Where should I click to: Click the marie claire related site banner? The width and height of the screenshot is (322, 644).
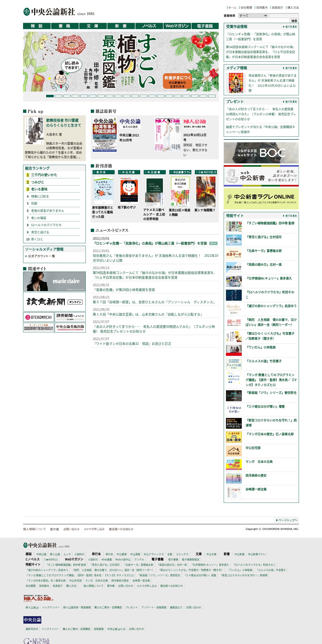pos(54,281)
